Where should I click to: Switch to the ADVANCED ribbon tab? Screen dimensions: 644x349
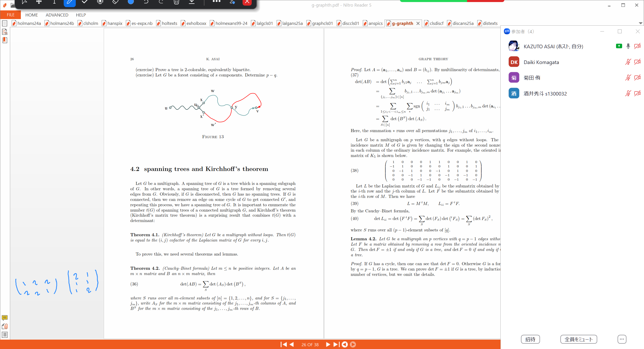[57, 15]
